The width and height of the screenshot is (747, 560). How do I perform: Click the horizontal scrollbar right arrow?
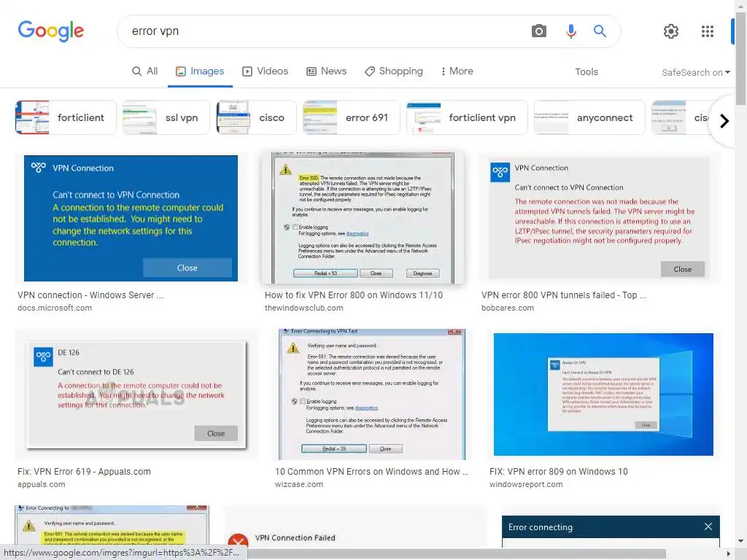tap(729, 553)
